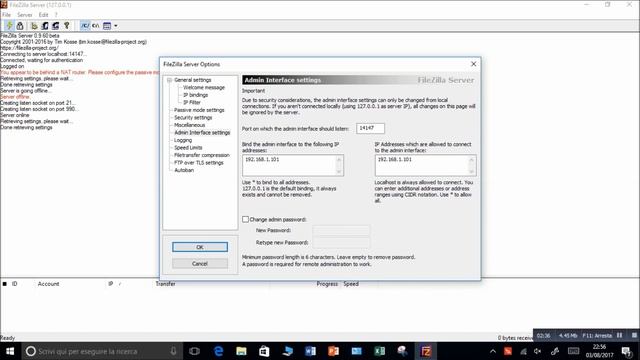This screenshot has width=640, height=360.
Task: Open Microsoft Edge from taskbar
Action: point(218,351)
